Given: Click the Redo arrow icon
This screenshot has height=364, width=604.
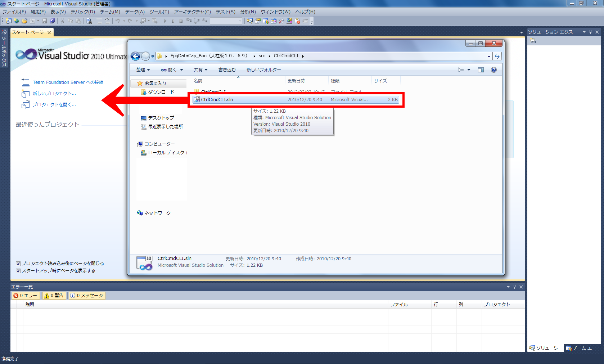Looking at the screenshot, I should click(130, 21).
